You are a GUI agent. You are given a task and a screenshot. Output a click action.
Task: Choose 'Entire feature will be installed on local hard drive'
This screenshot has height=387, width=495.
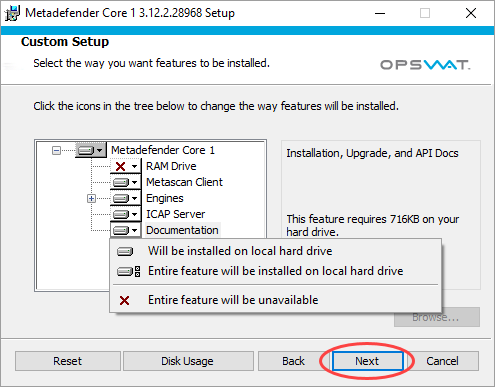pos(275,271)
